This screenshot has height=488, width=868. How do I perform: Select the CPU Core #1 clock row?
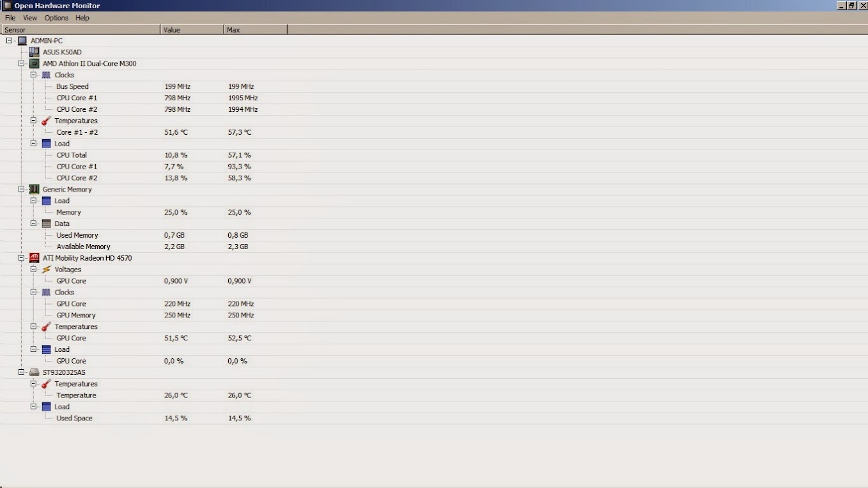click(434, 98)
